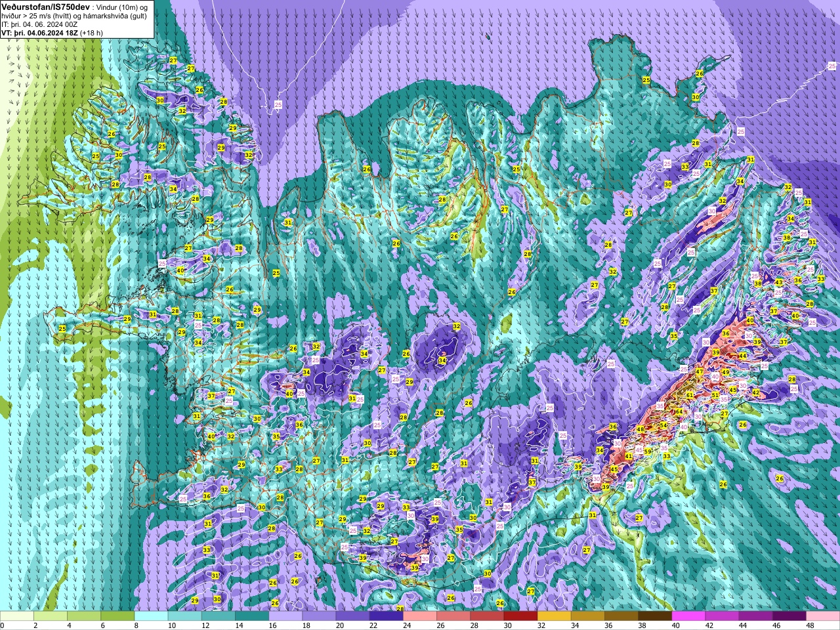The height and width of the screenshot is (630, 840).
Task: Click the 10–12 m/s turquoise legend swatch
Action: point(184,616)
